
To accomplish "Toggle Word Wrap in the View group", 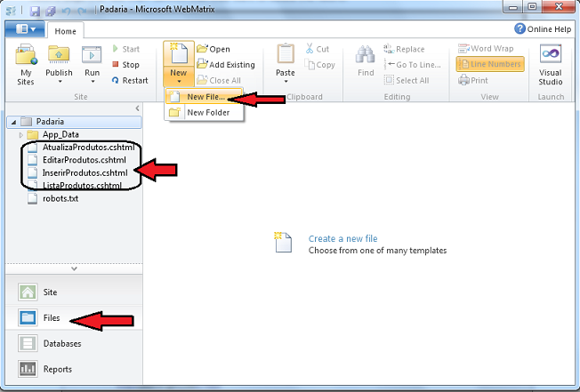I will click(486, 48).
